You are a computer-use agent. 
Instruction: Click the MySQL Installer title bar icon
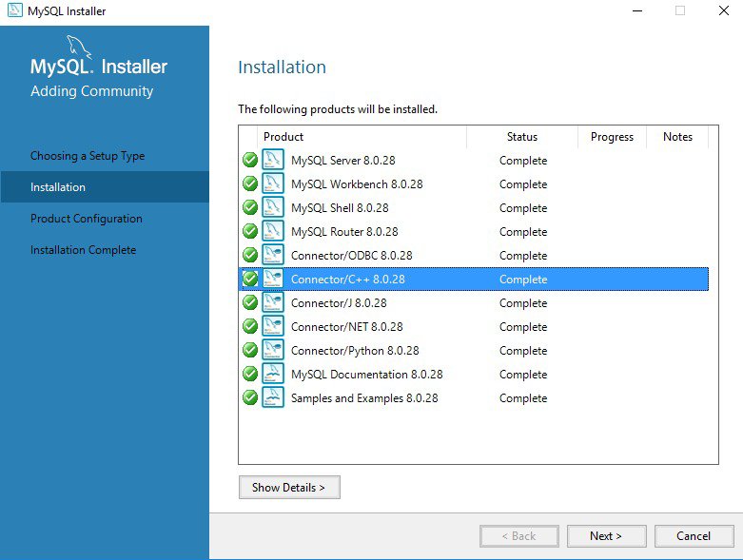click(x=14, y=11)
